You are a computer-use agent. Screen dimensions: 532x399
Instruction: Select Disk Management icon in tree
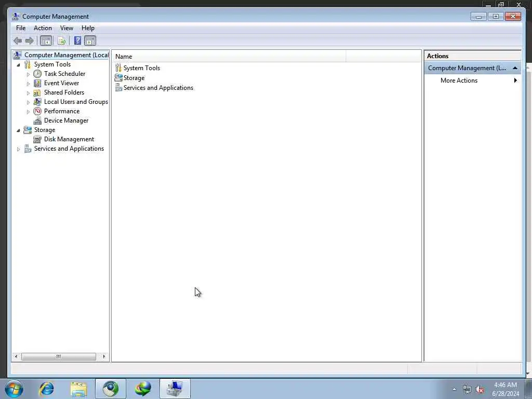(37, 139)
